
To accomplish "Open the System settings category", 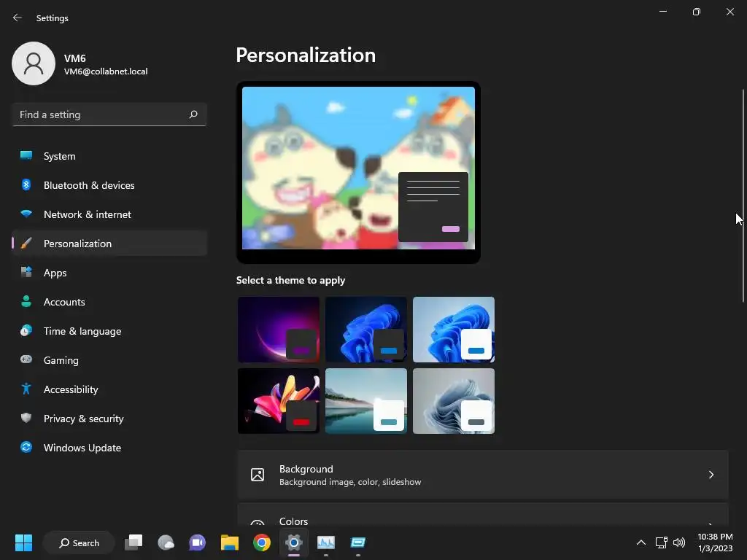I will pyautogui.click(x=109, y=156).
